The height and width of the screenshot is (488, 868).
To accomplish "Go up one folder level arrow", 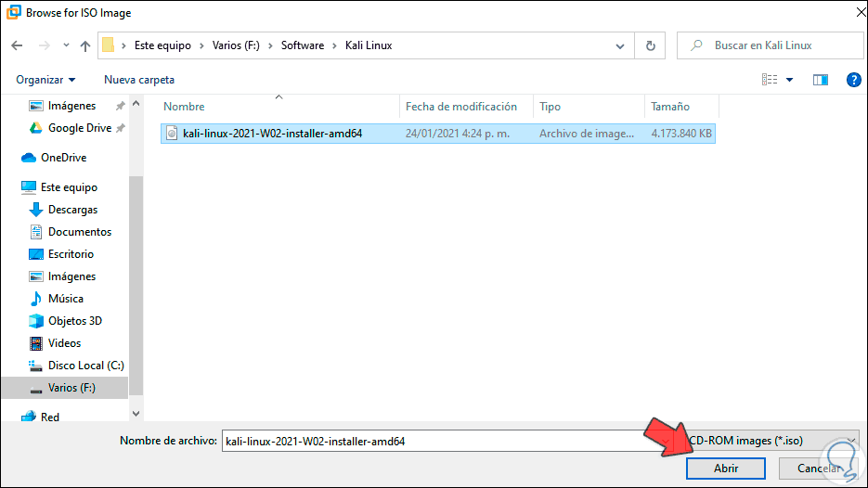I will [84, 45].
